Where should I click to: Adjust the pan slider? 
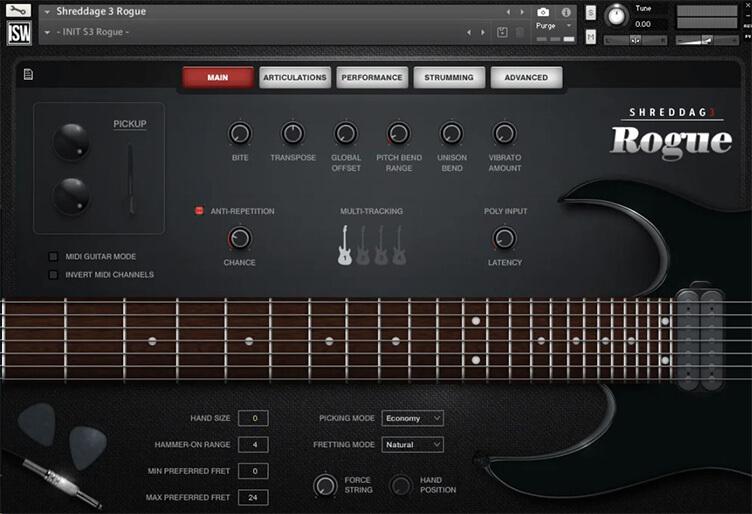tap(635, 40)
